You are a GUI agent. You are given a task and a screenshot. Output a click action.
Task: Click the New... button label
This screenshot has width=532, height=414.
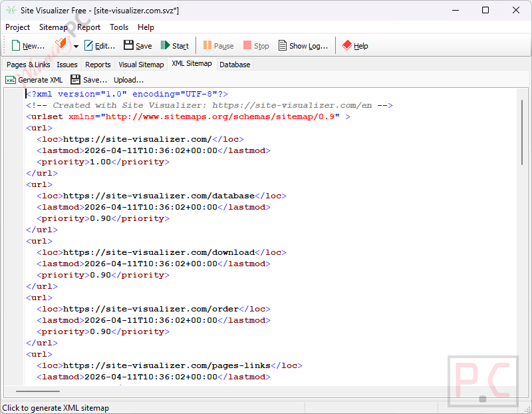point(34,46)
